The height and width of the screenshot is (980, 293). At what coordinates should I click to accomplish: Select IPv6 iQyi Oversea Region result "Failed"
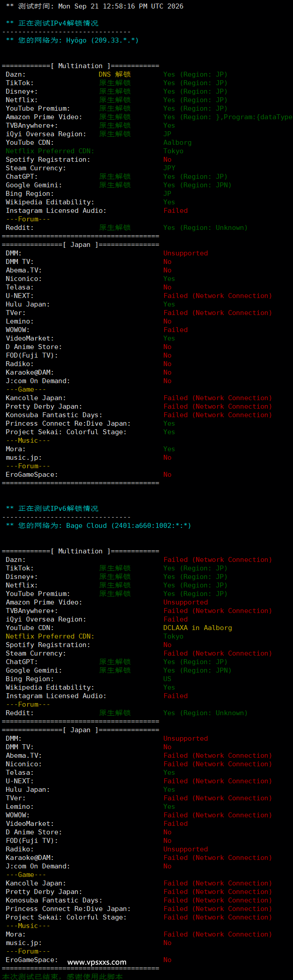tap(175, 619)
